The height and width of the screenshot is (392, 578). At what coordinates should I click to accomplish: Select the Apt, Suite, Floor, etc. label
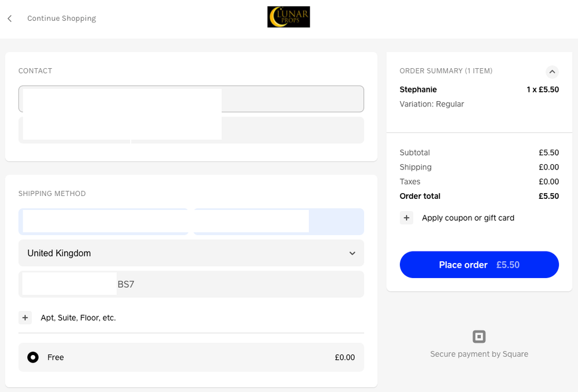click(x=78, y=318)
